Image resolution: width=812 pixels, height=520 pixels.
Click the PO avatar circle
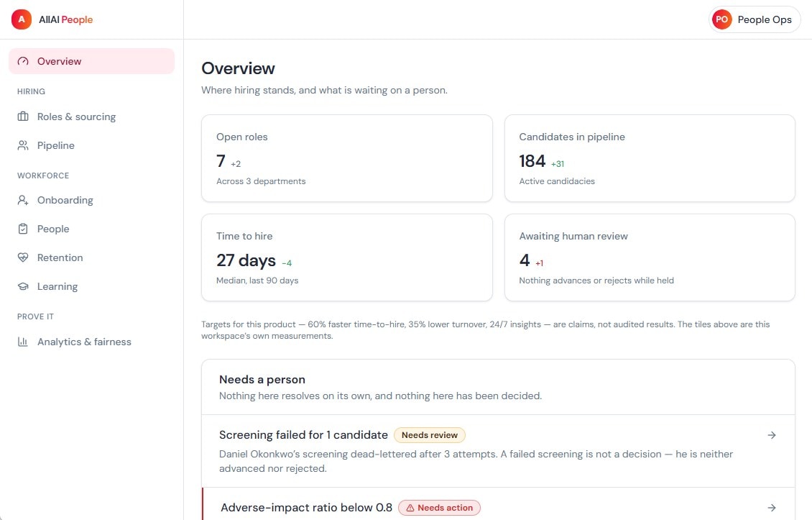(722, 19)
